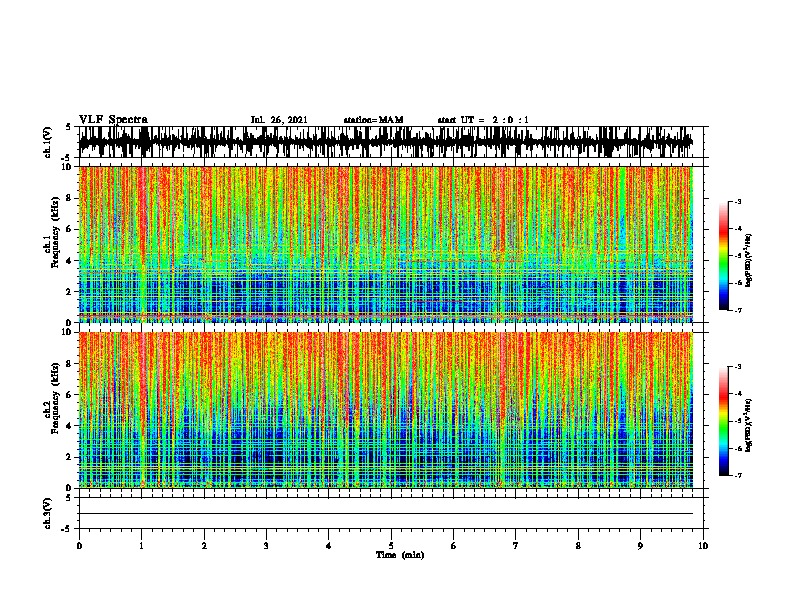792x612 pixels.
Task: Click the ch.2 spectrogram panel
Action: [385, 410]
